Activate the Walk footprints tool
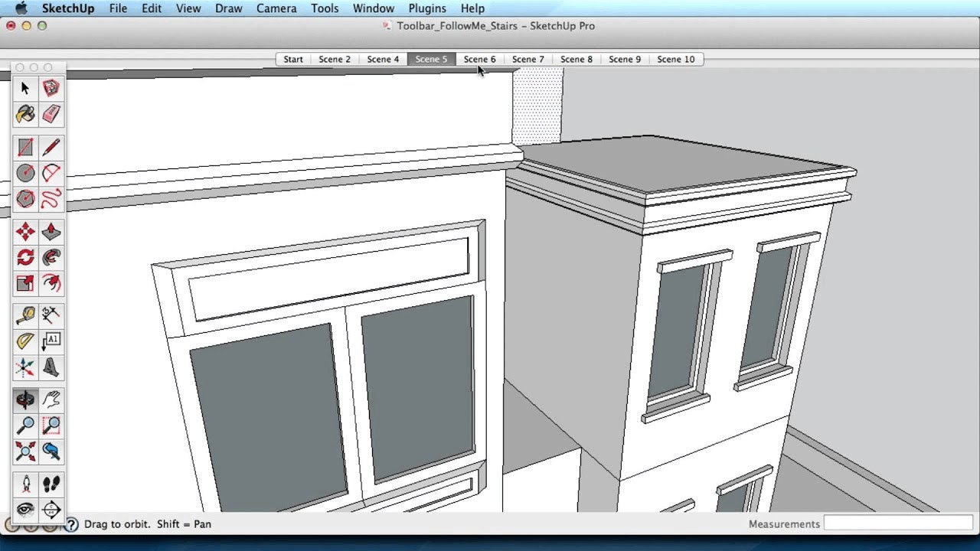The height and width of the screenshot is (551, 980). coord(51,484)
